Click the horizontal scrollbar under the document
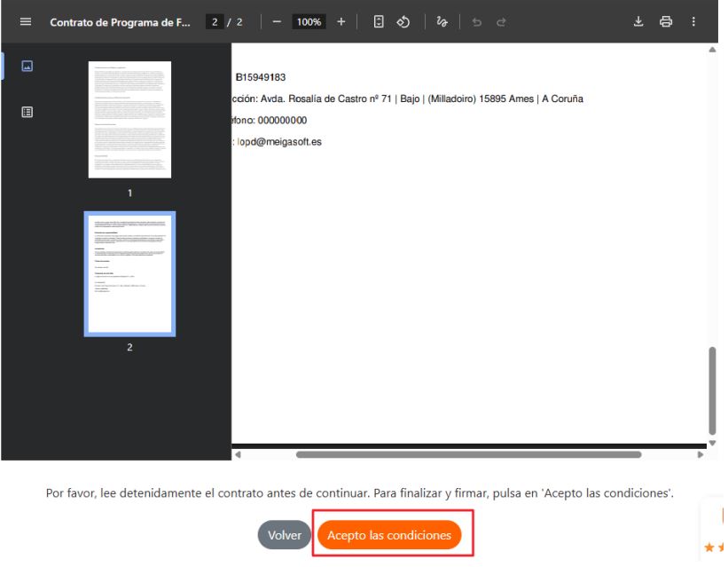 coord(468,454)
